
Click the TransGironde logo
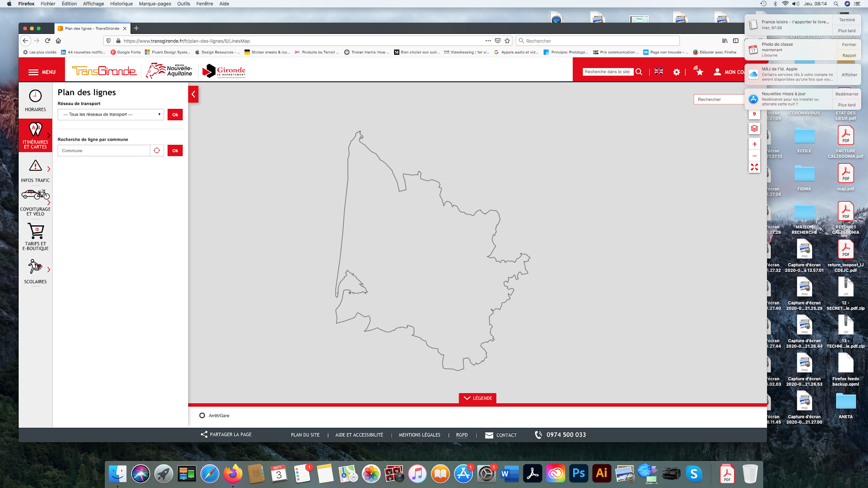pos(104,70)
